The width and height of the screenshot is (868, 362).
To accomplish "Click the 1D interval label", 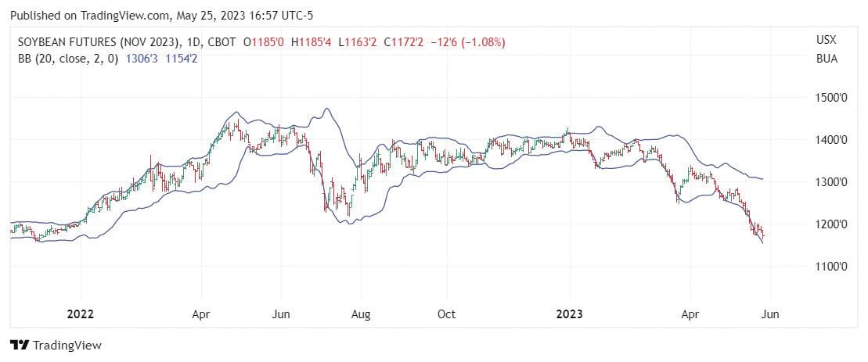I will coord(199,42).
